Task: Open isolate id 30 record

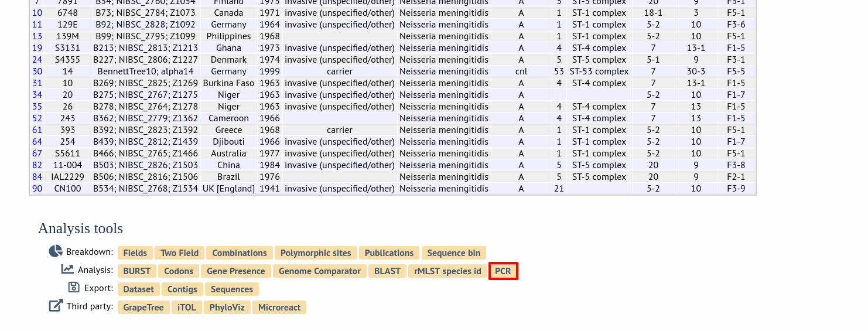Action: [x=37, y=71]
